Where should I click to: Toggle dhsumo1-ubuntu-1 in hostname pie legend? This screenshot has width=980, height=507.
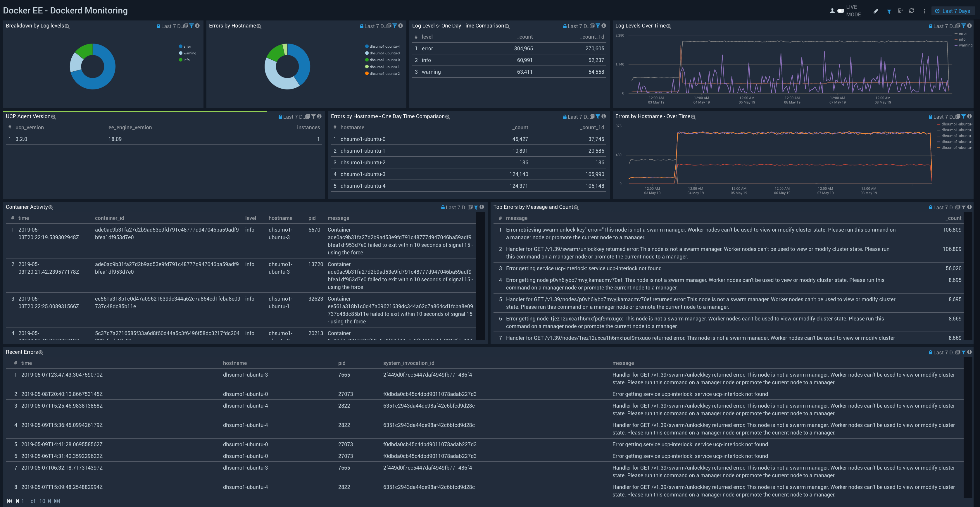point(382,67)
